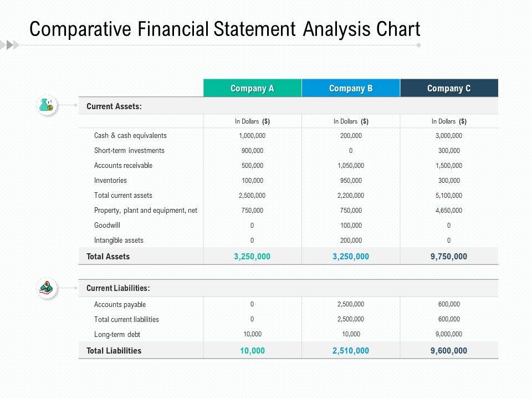Click the Comparative Financial Statement Analysis Chart title

coord(225,29)
